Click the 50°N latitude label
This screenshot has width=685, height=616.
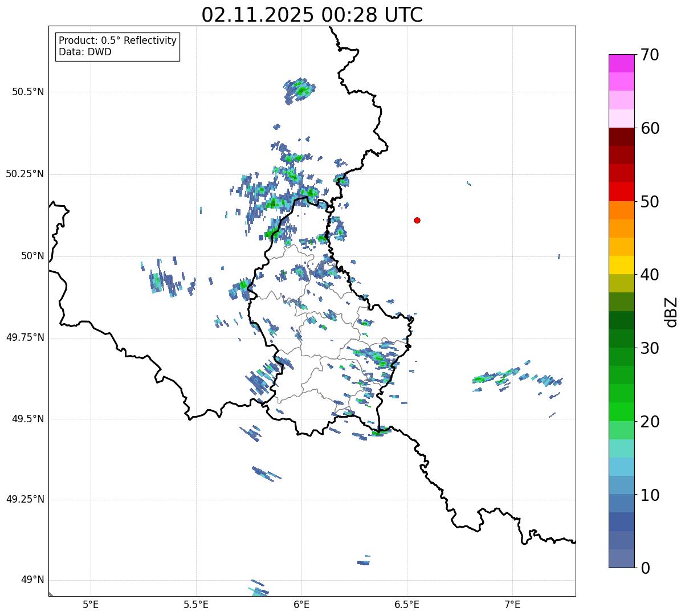(x=32, y=256)
